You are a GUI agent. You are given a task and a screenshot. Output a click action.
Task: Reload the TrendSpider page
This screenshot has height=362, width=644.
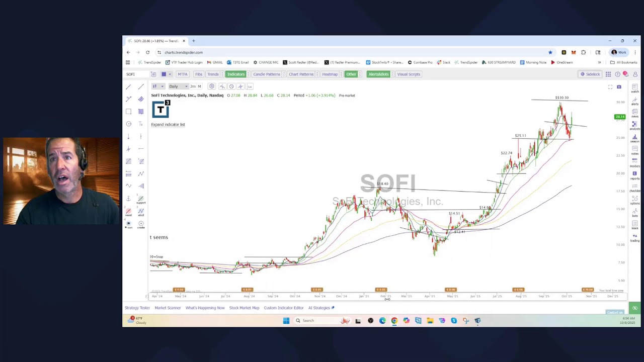point(147,52)
